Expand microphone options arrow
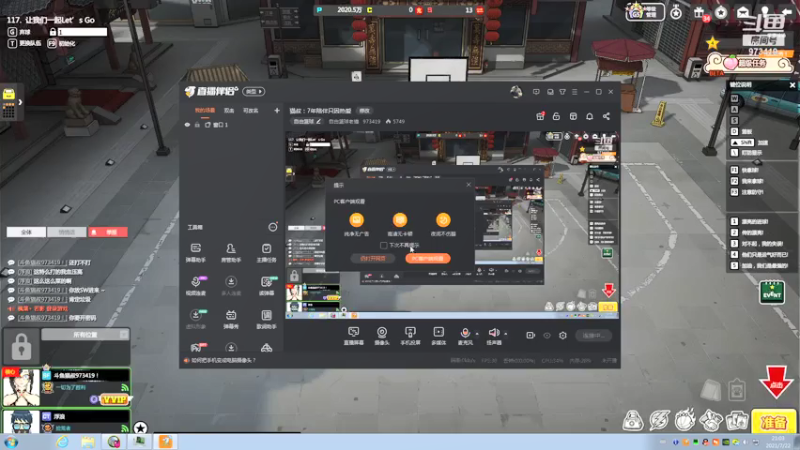The height and width of the screenshot is (450, 800). (x=477, y=334)
